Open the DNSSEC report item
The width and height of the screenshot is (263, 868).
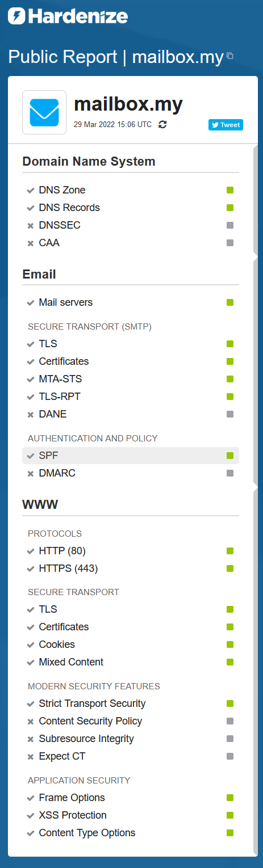coord(131,225)
